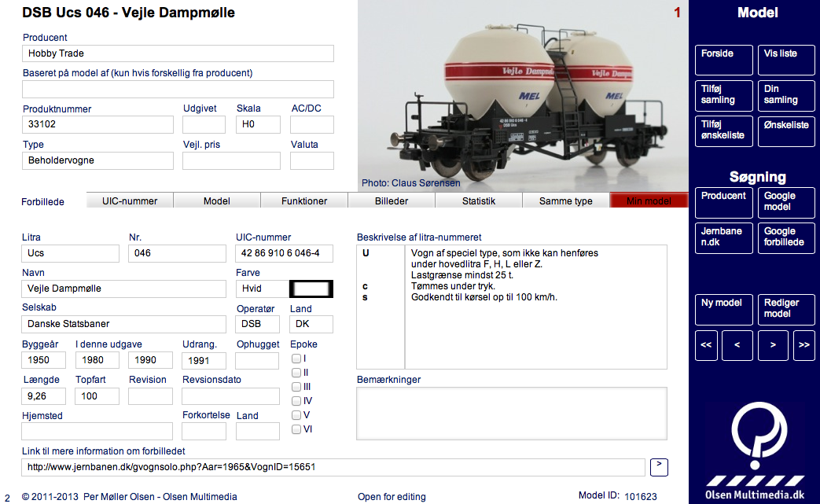The height and width of the screenshot is (504, 820).
Task: Click the Forside button
Action: pos(724,60)
